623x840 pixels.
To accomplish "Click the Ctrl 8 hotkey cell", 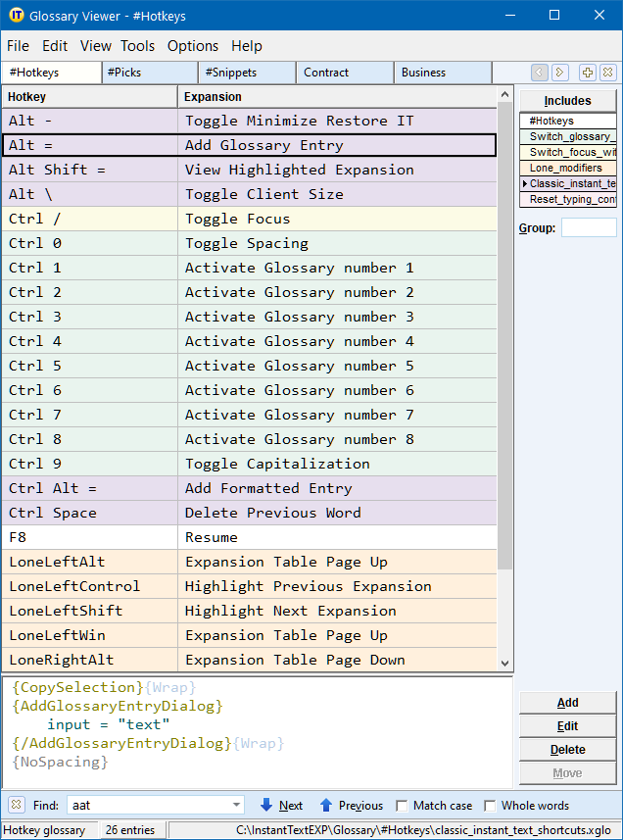I will 89,439.
